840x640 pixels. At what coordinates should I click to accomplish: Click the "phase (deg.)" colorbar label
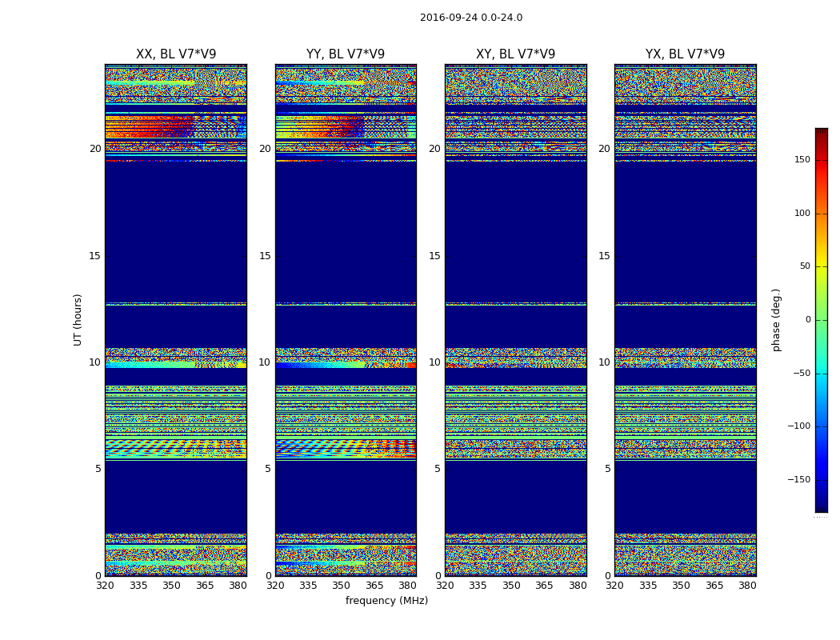point(776,319)
